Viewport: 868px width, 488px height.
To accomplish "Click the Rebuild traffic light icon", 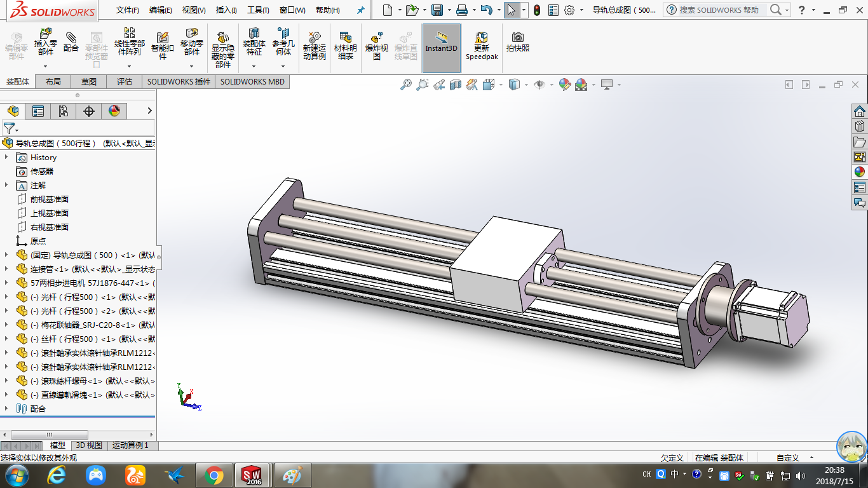I will coord(537,10).
